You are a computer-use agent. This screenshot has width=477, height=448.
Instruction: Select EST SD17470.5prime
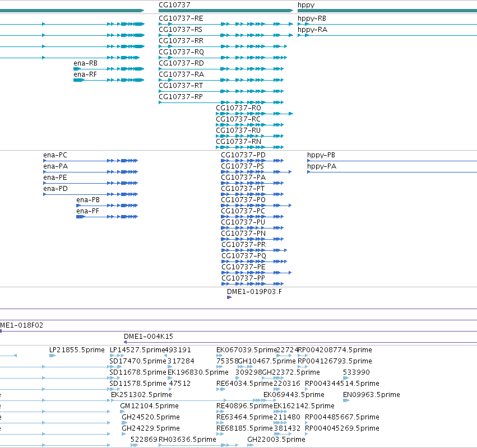pos(138,361)
